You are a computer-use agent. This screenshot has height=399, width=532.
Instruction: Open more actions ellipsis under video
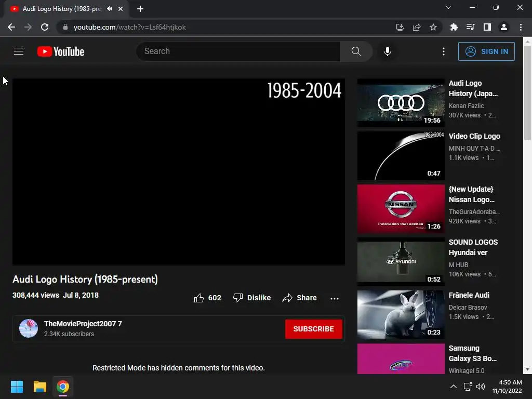pyautogui.click(x=335, y=298)
